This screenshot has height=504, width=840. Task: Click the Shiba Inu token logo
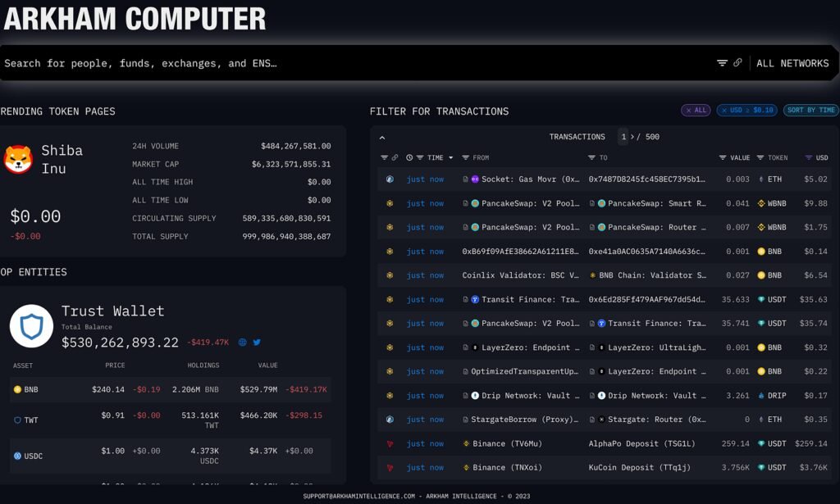tap(18, 159)
